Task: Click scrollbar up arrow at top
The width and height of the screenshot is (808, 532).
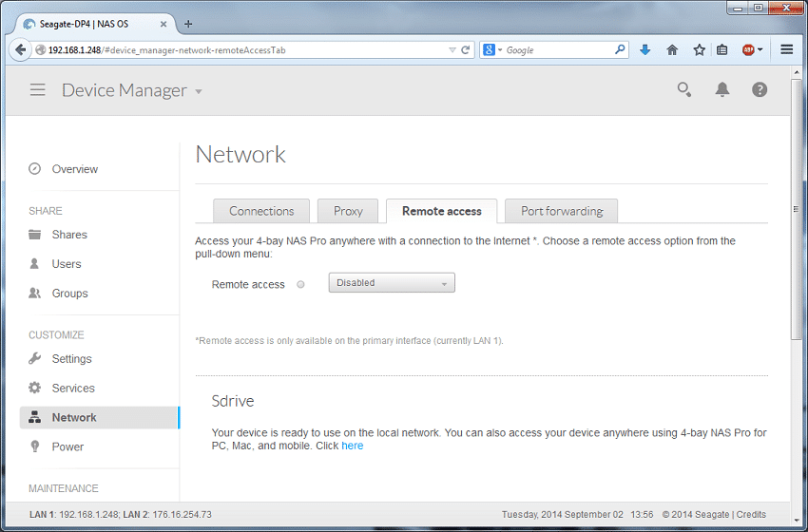Action: coord(797,71)
